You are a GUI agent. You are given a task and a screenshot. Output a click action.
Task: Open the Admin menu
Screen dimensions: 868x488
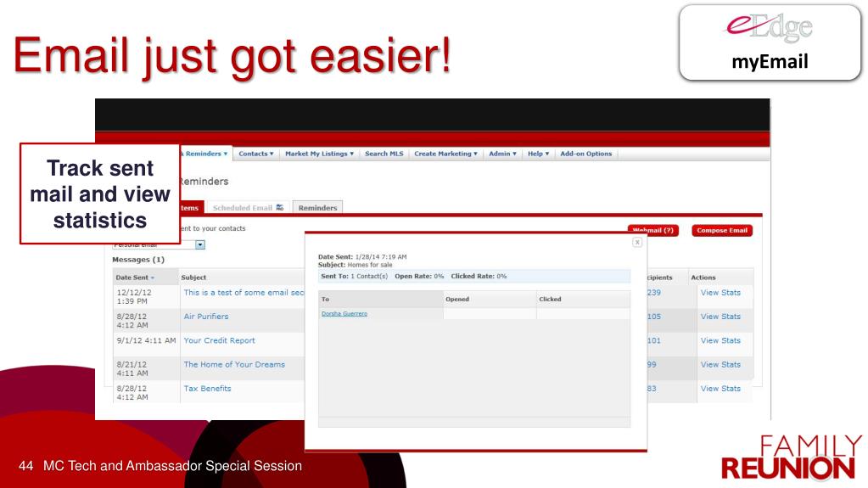[502, 154]
